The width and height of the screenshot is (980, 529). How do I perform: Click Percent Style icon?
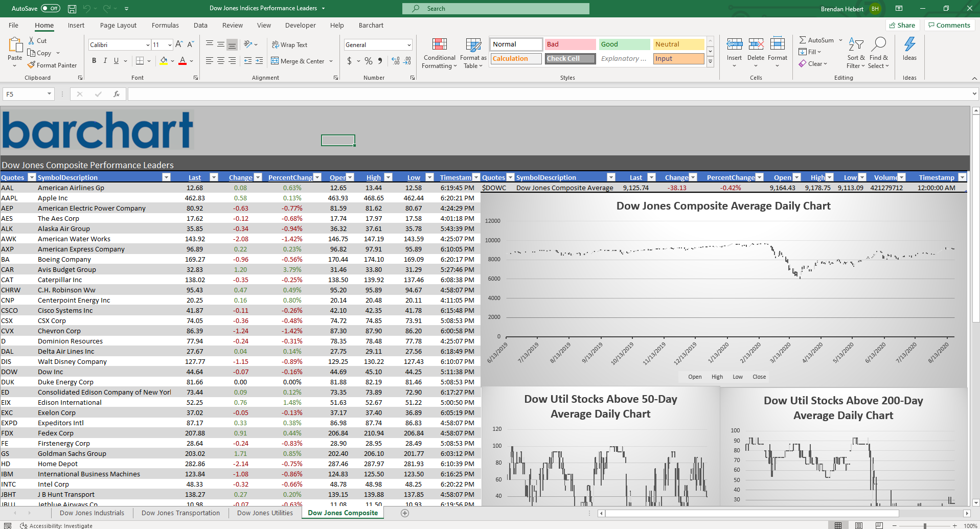(369, 61)
